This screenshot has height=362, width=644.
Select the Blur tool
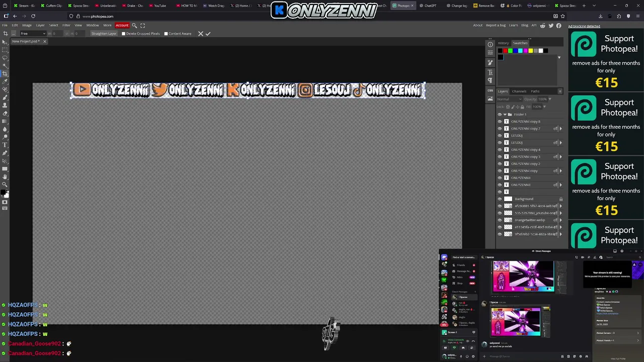pyautogui.click(x=5, y=129)
